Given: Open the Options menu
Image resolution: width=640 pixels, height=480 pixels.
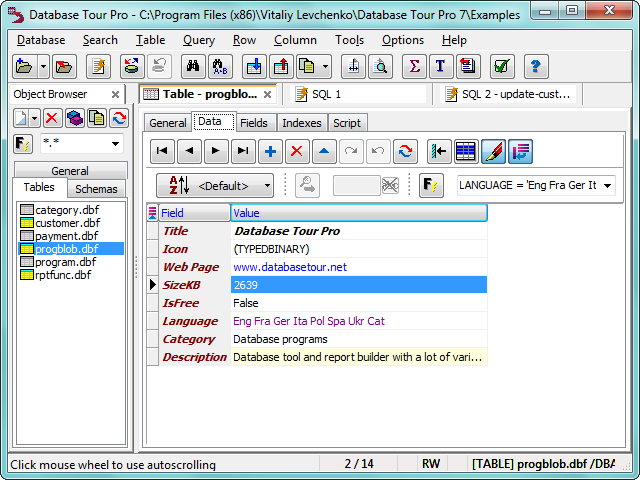Looking at the screenshot, I should (403, 40).
